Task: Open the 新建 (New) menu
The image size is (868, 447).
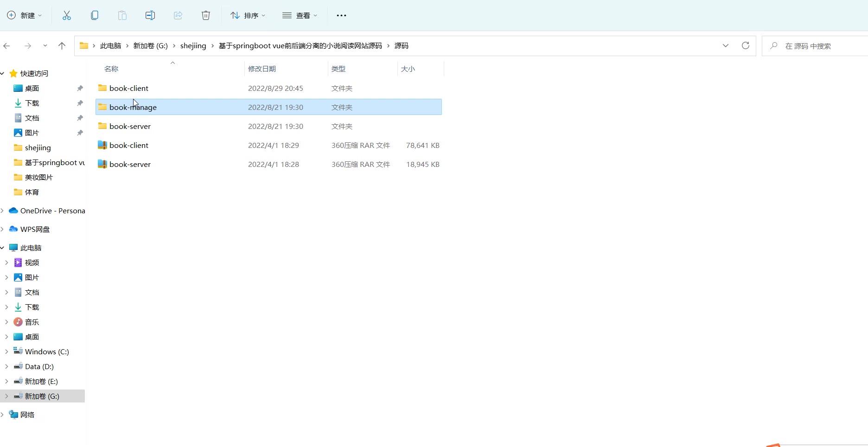Action: click(25, 15)
